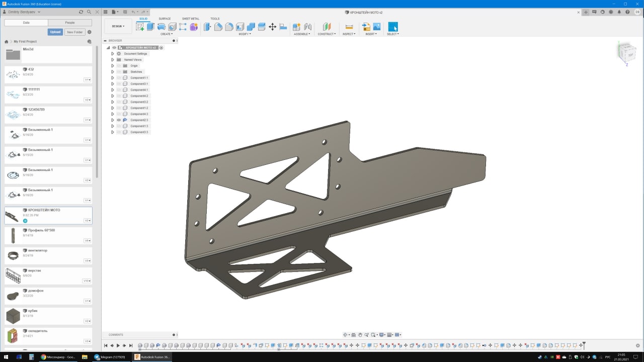Select the Combine tool
The width and height of the screenshot is (644, 362).
point(251,27)
